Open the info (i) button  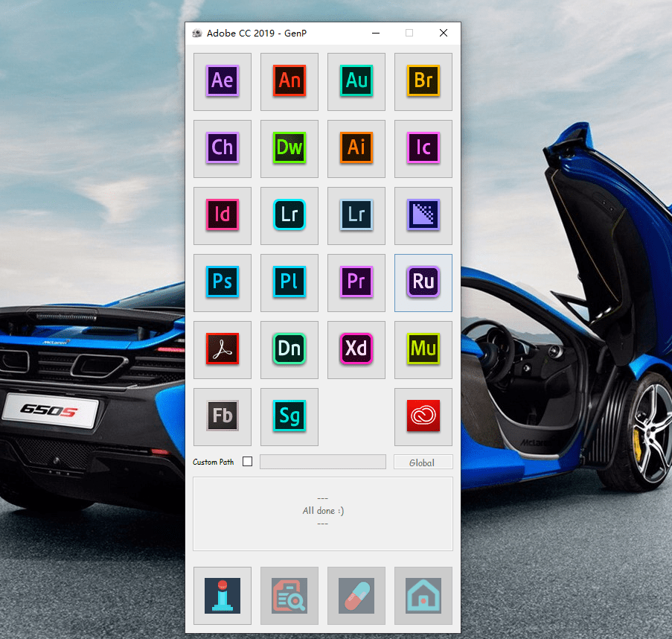tap(222, 595)
